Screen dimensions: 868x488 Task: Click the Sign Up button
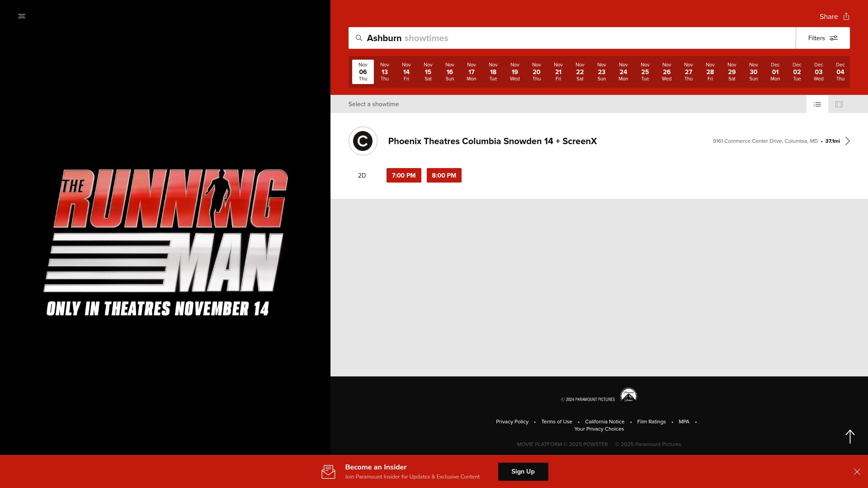click(x=523, y=472)
